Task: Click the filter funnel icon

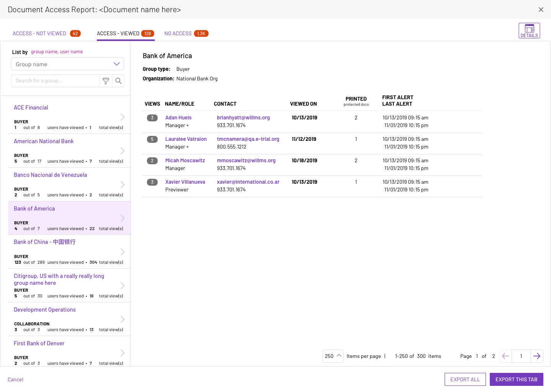Action: pyautogui.click(x=106, y=81)
